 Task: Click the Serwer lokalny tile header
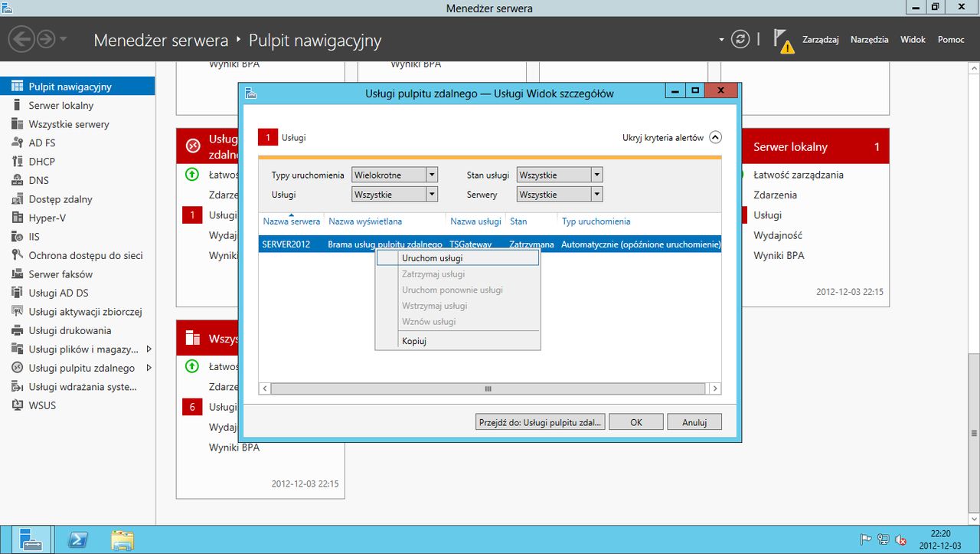coord(815,146)
